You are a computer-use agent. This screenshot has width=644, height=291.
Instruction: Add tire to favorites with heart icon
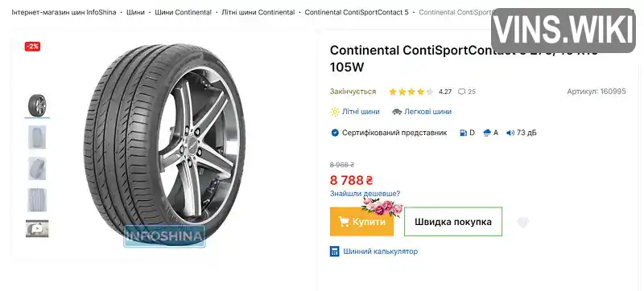[522, 222]
